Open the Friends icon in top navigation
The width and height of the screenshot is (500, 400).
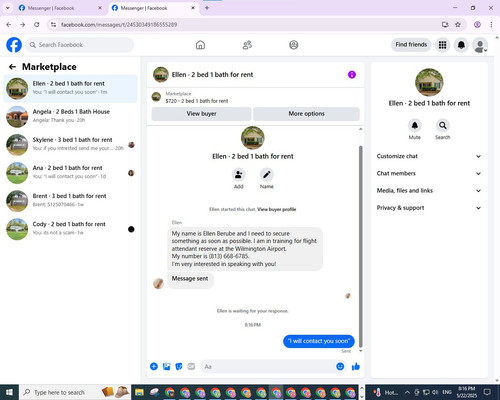point(247,45)
